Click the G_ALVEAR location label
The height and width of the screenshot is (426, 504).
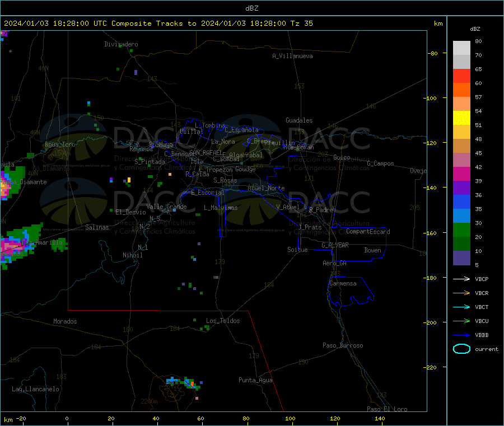click(335, 245)
